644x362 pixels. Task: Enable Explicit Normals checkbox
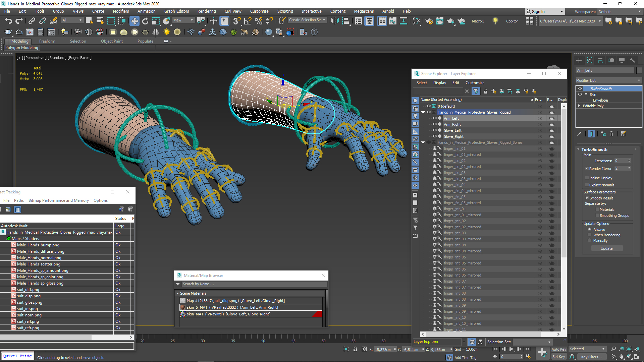[587, 185]
